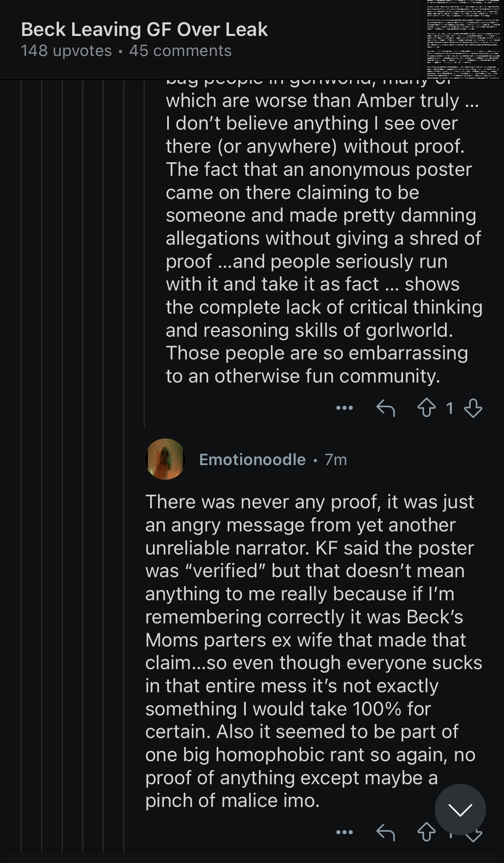The height and width of the screenshot is (863, 504).
Task: Jump to next comment with the floating chevron button
Action: pos(460,809)
